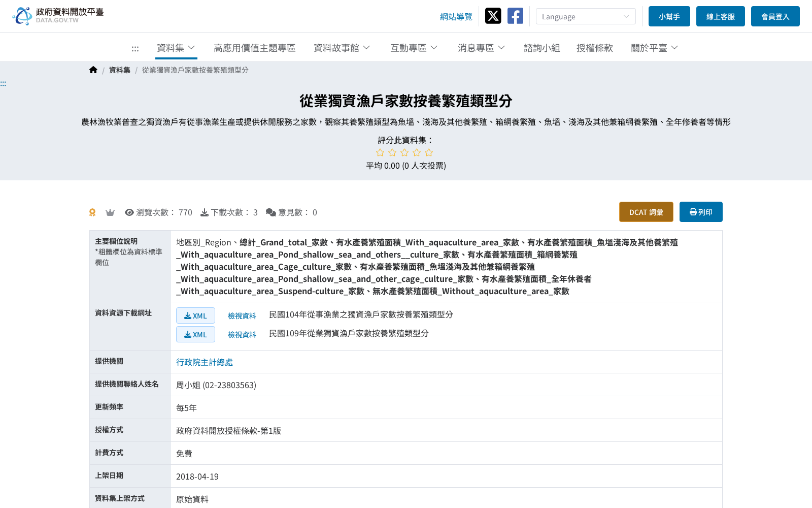Rate dataset with second star

pos(392,152)
